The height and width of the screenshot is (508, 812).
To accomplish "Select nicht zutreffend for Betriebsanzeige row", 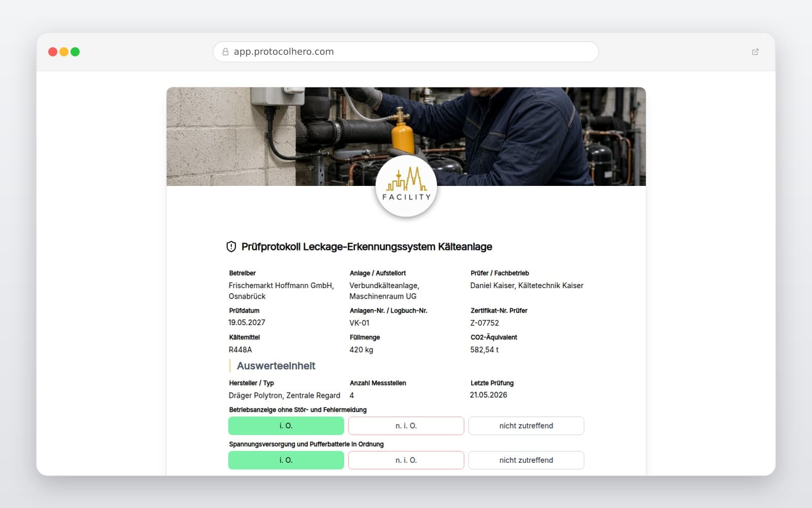I will 526,426.
